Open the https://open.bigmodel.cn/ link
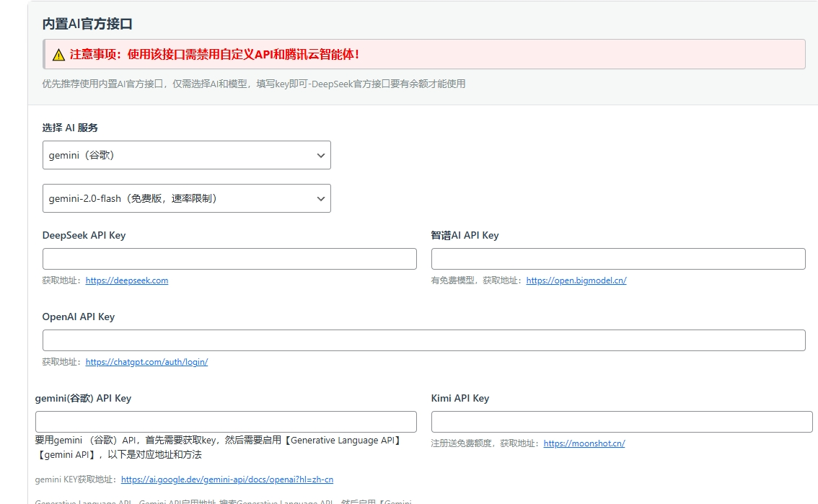The image size is (818, 504). tap(576, 280)
